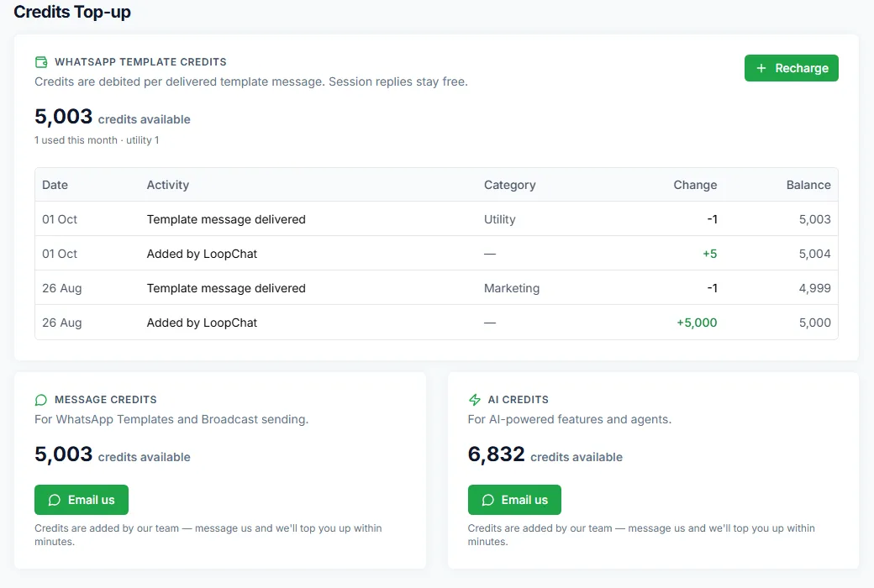Select the Marketing category cell
This screenshot has width=874, height=588.
coord(512,288)
